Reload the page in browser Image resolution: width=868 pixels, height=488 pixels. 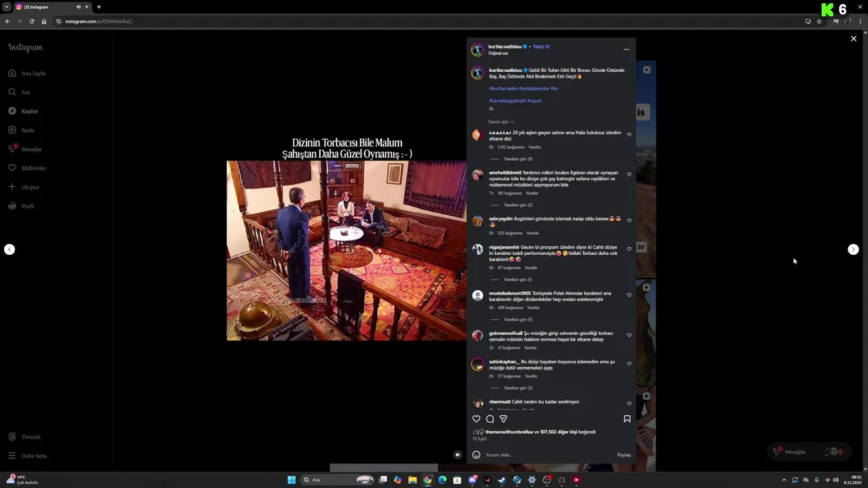(31, 21)
